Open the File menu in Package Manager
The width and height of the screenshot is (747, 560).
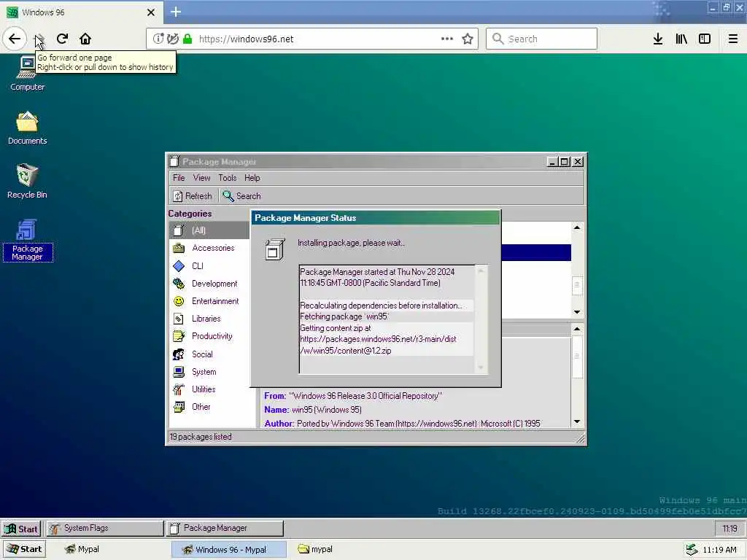(x=179, y=178)
